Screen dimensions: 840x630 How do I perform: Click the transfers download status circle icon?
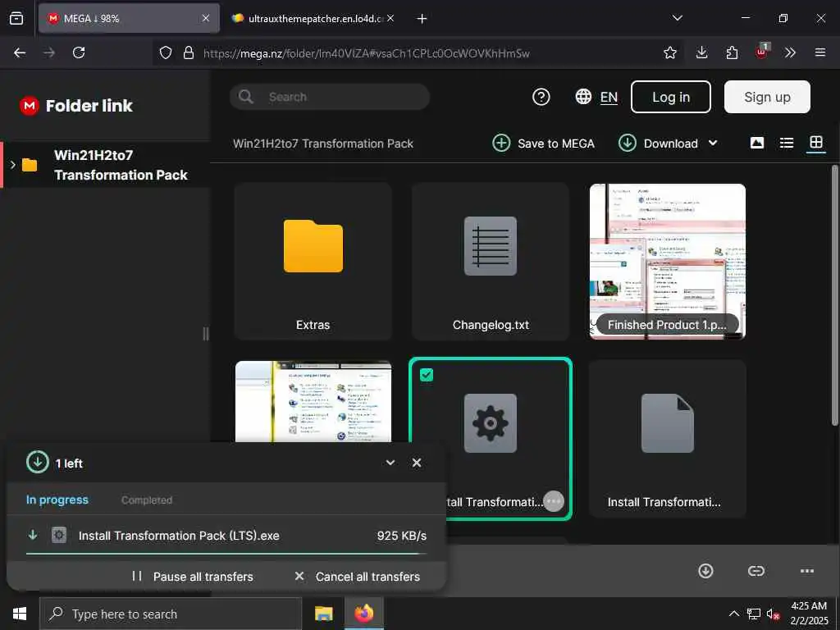pos(38,462)
